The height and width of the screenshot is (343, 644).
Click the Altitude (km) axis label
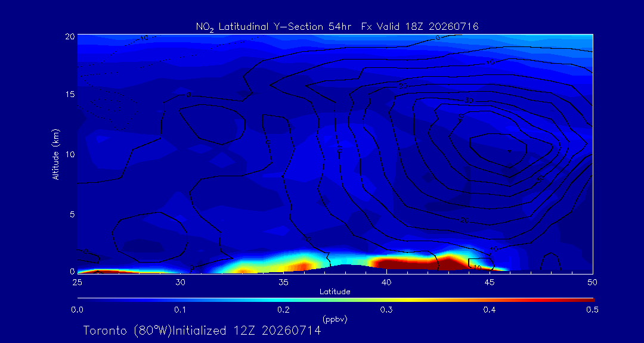tap(55, 154)
